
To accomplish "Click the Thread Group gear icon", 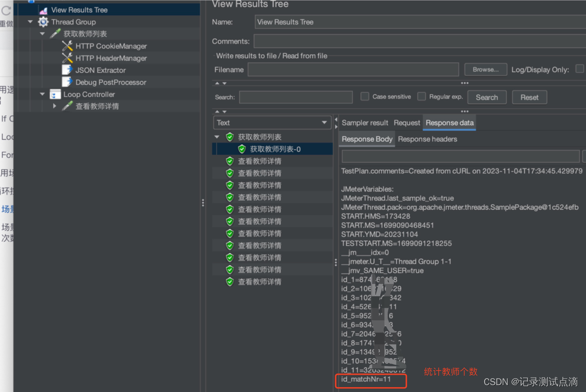I will point(43,22).
